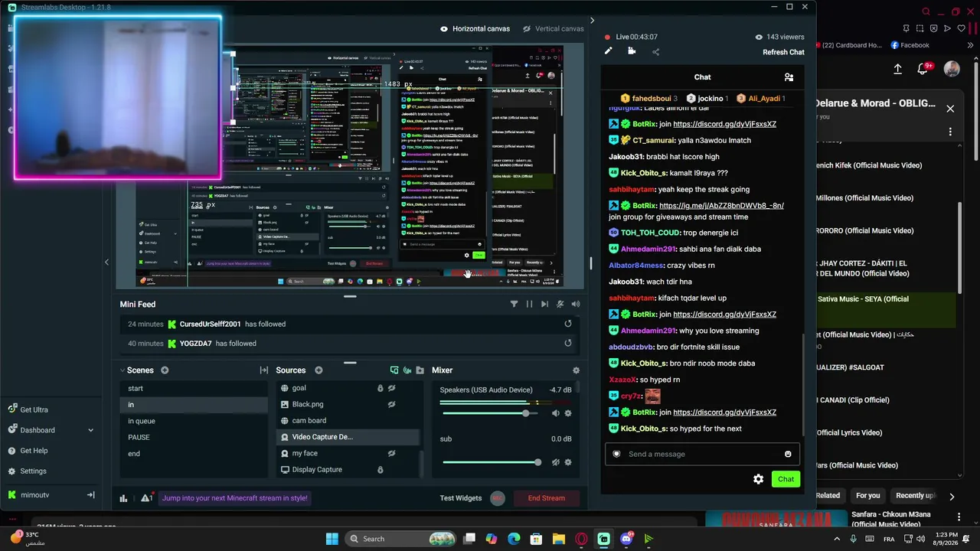Click the scene transitions icon
The image size is (980, 551).
[264, 370]
